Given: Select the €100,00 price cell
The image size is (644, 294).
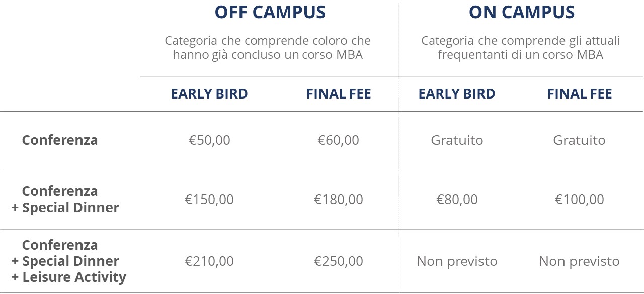Looking at the screenshot, I should pyautogui.click(x=580, y=200).
